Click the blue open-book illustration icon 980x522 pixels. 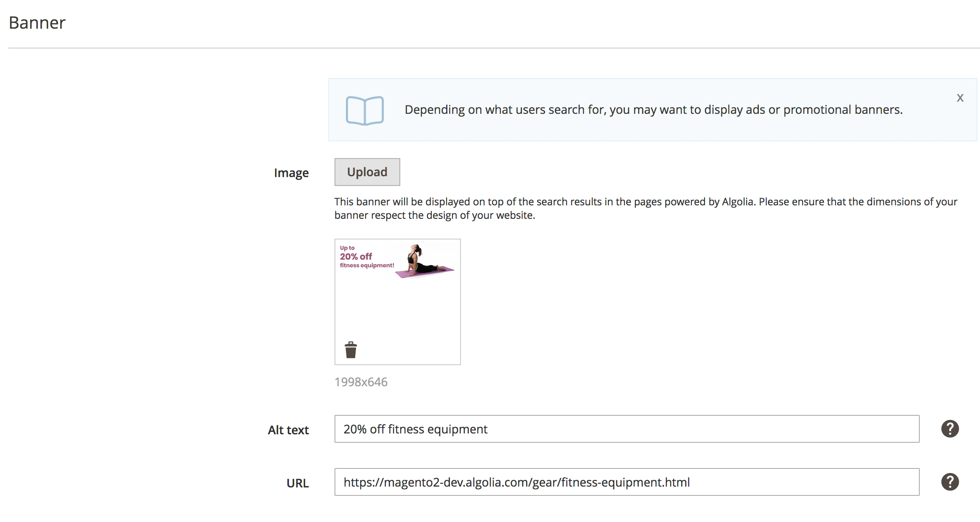point(364,110)
